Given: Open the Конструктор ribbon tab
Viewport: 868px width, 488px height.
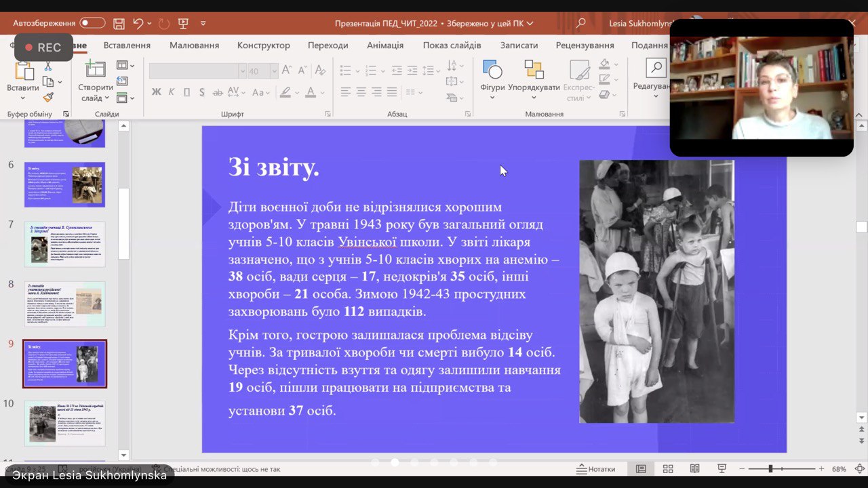Looking at the screenshot, I should (263, 45).
